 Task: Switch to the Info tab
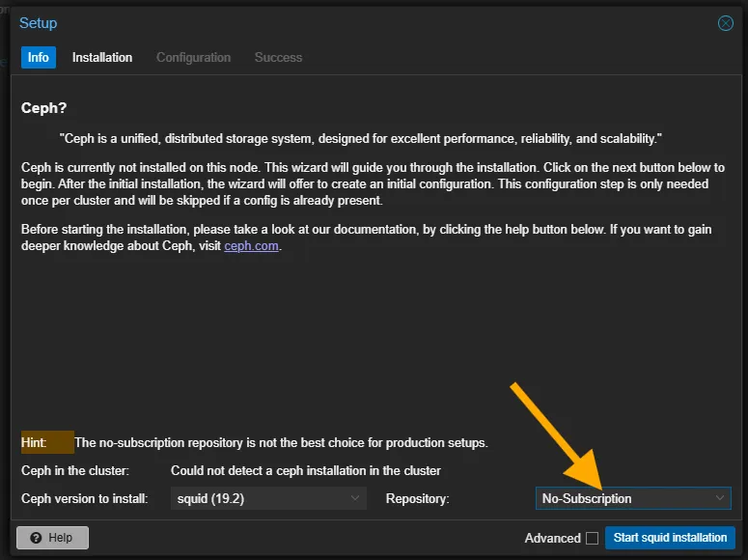(39, 58)
